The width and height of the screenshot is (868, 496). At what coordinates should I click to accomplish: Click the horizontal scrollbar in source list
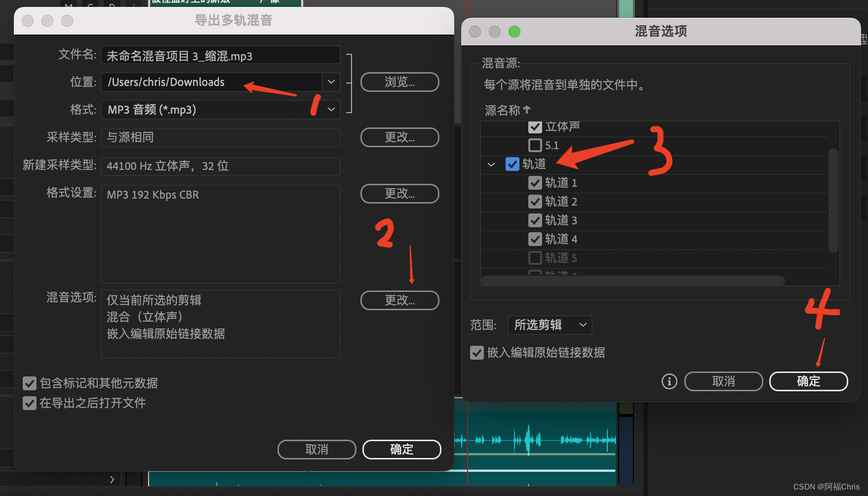(x=633, y=281)
